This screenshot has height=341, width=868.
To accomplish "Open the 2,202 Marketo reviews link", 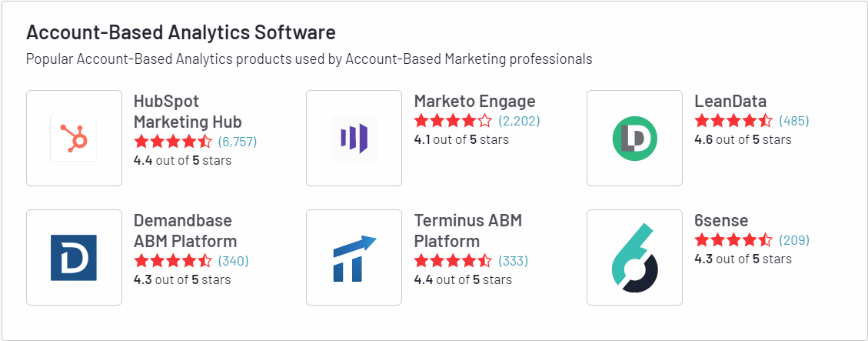I will [x=519, y=120].
